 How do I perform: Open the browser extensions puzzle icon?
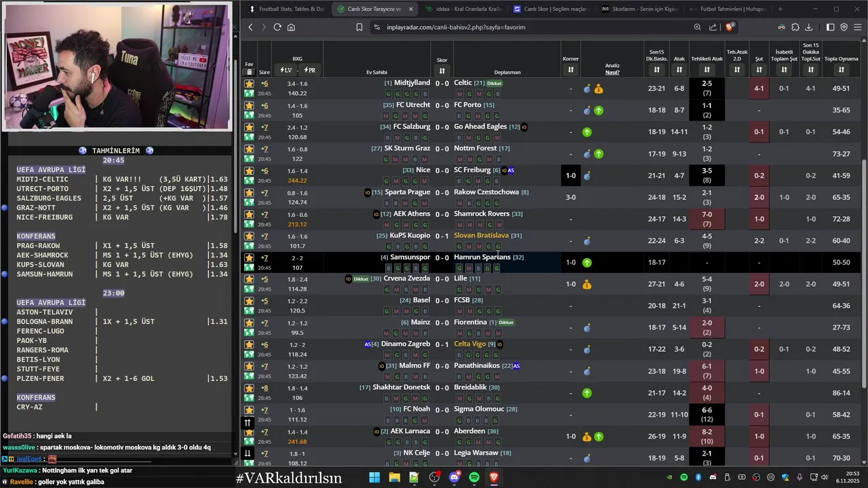795,27
